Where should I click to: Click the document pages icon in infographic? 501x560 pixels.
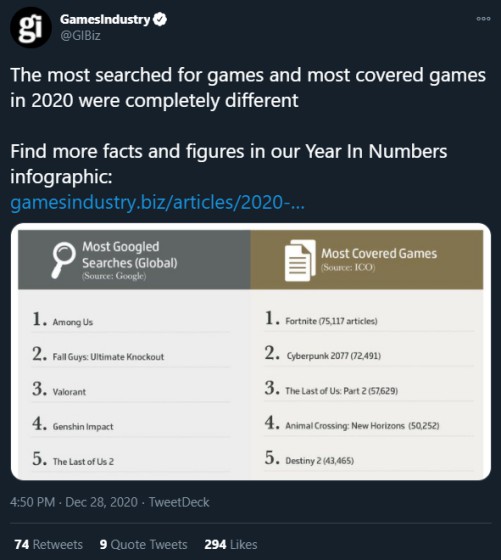(x=300, y=260)
